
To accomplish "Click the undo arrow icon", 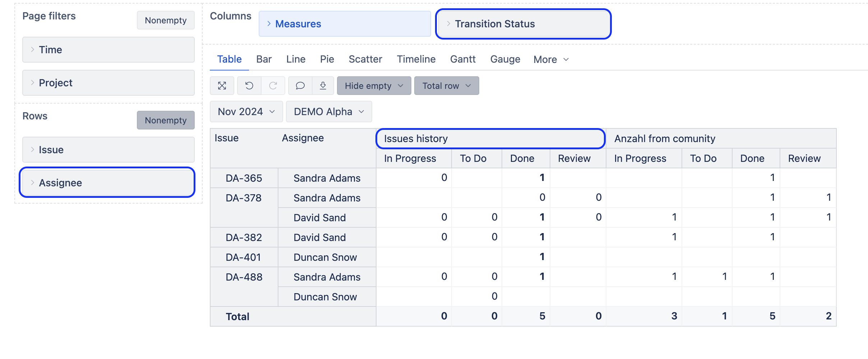I will [249, 86].
